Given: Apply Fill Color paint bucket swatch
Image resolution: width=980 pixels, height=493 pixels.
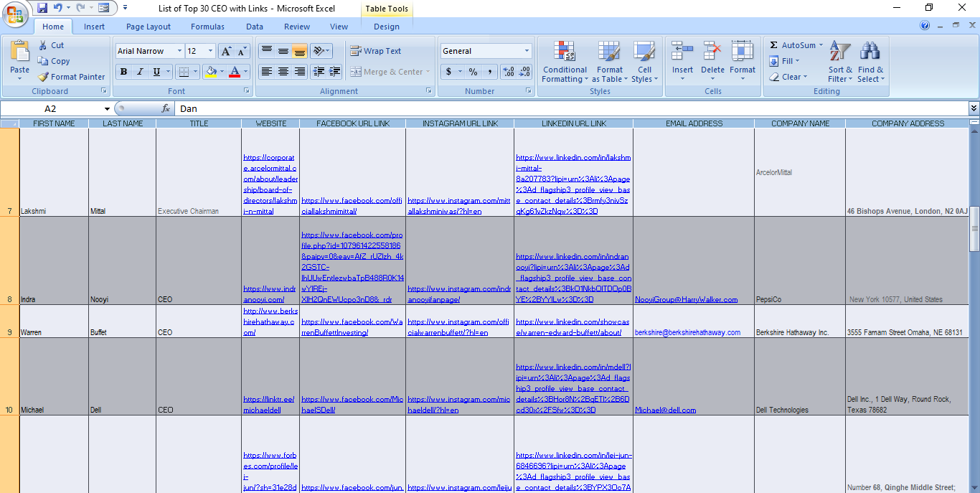Looking at the screenshot, I should coord(211,72).
